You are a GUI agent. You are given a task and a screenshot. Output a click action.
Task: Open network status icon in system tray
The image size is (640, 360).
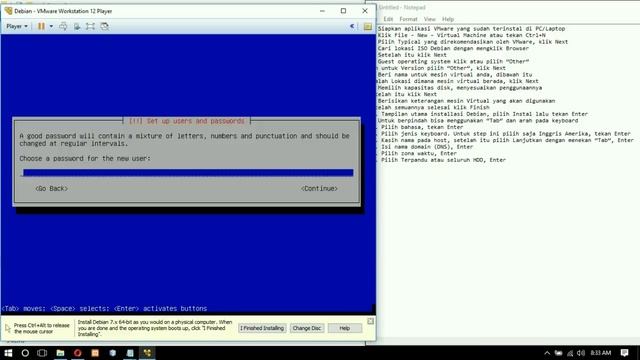(x=570, y=353)
